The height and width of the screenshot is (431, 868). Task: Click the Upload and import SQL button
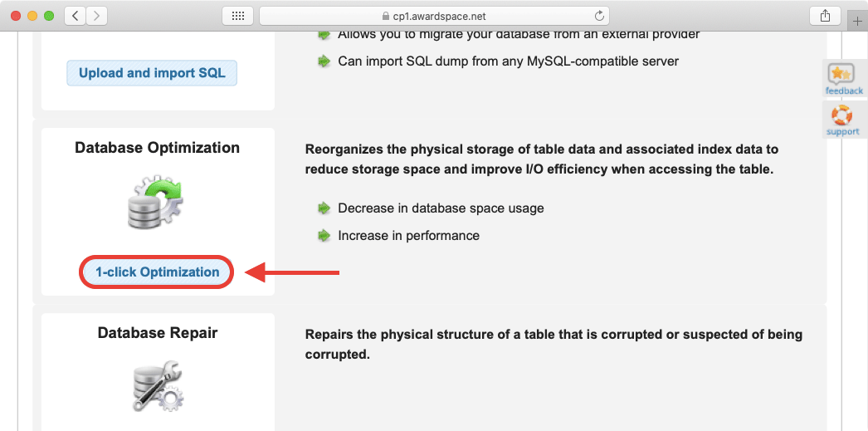[152, 73]
